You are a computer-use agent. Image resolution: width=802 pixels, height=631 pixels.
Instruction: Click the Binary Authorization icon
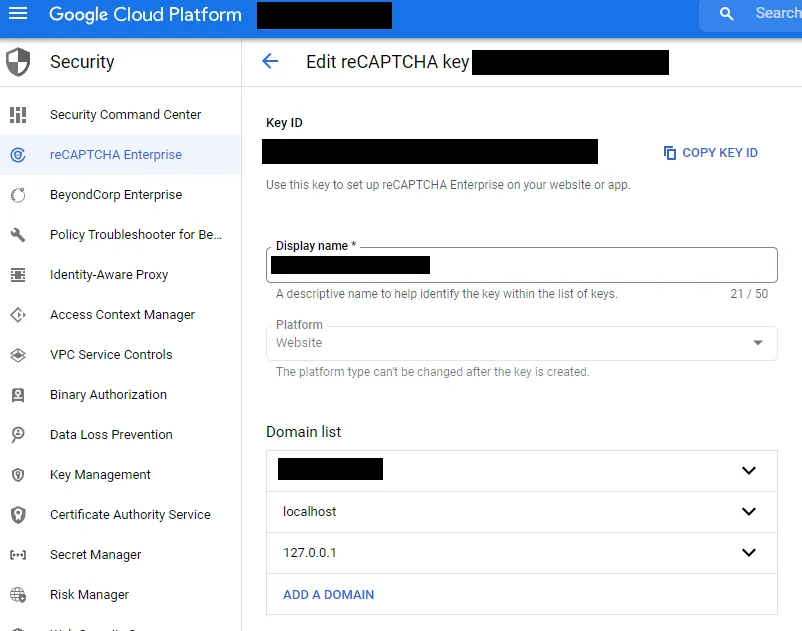(x=18, y=395)
